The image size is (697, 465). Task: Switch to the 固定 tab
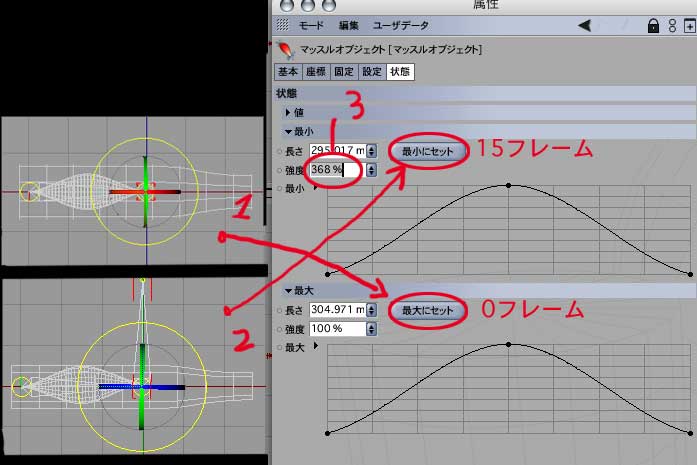point(344,72)
